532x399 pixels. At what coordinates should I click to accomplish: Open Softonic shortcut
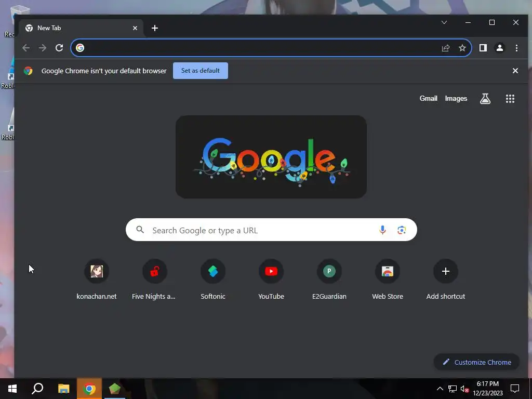tap(213, 280)
